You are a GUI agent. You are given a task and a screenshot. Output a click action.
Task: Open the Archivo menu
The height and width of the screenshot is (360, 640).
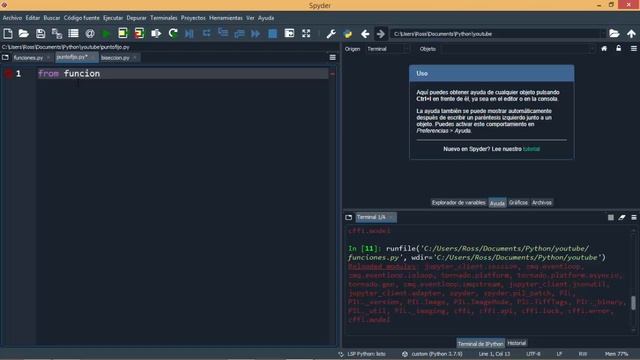coord(12,18)
